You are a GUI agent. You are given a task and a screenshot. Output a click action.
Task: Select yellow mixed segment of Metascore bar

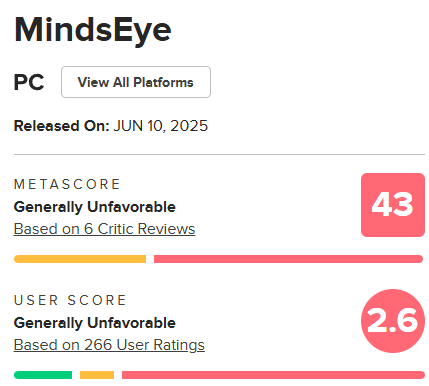[x=80, y=259]
